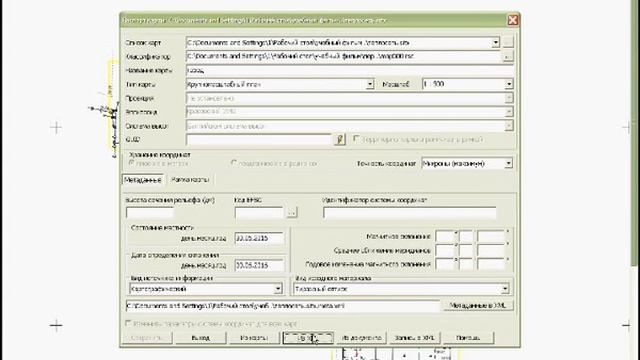The width and height of the screenshot is (640, 360).
Task: Open the coordinate precision dropdown
Action: point(509,163)
